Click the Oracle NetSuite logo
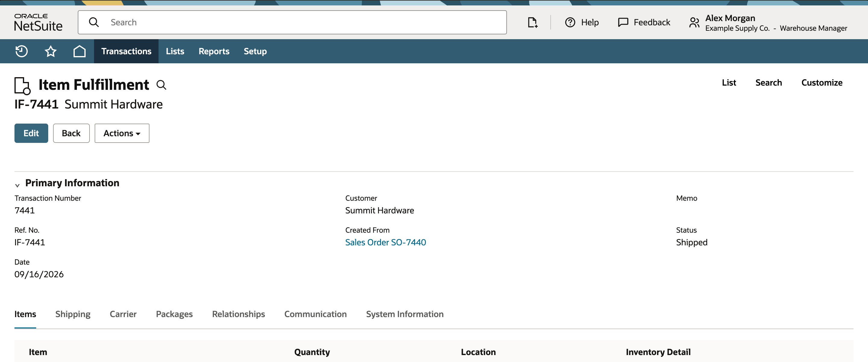 (38, 22)
